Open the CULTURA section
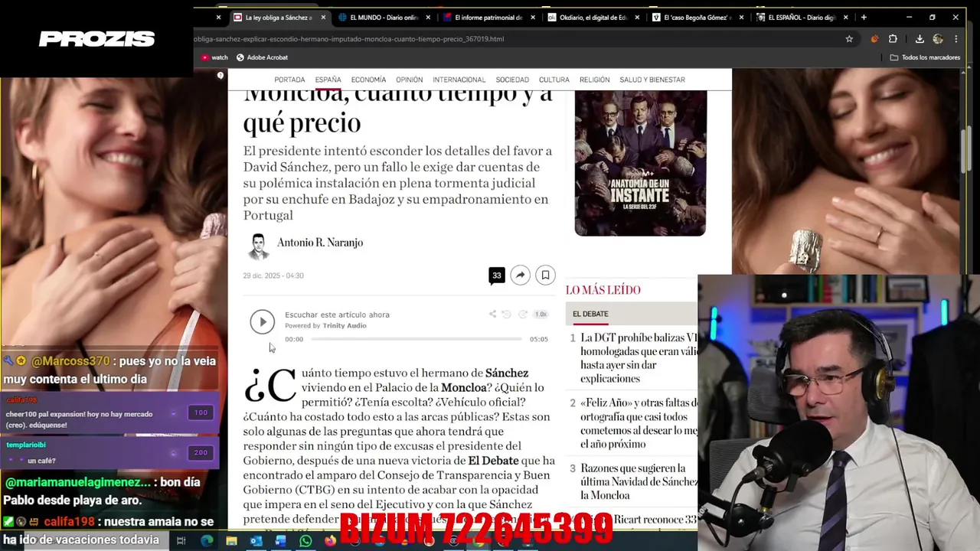The image size is (980, 551). point(554,80)
